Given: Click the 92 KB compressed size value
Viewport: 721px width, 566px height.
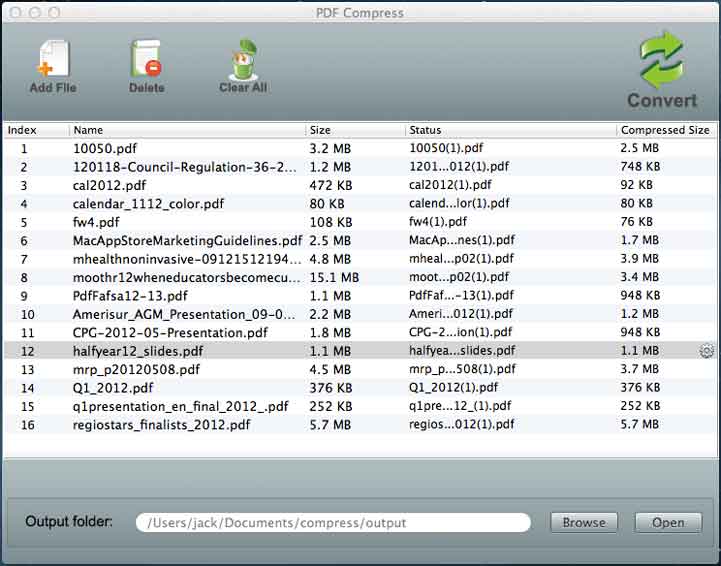Looking at the screenshot, I should pyautogui.click(x=636, y=185).
